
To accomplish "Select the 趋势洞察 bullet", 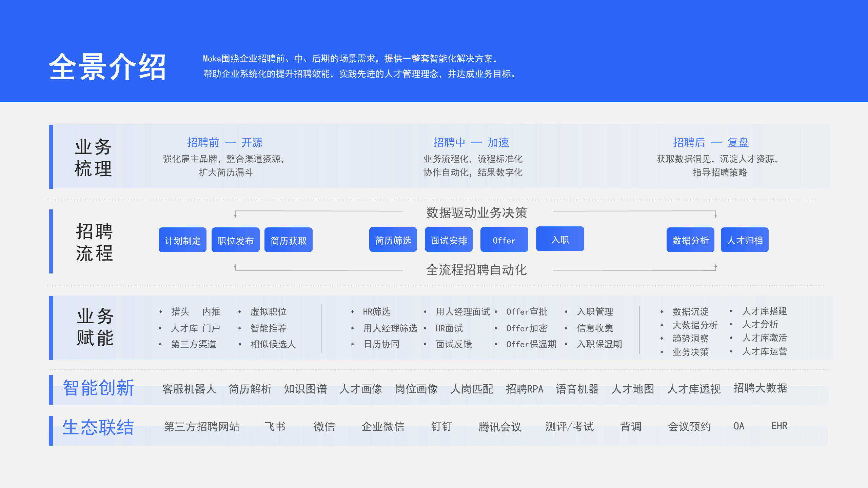I will [x=691, y=338].
